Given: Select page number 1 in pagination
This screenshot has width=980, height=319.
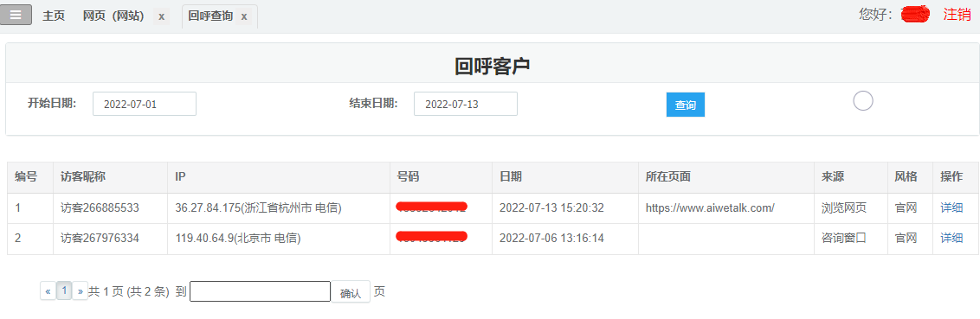Looking at the screenshot, I should pos(64,290).
